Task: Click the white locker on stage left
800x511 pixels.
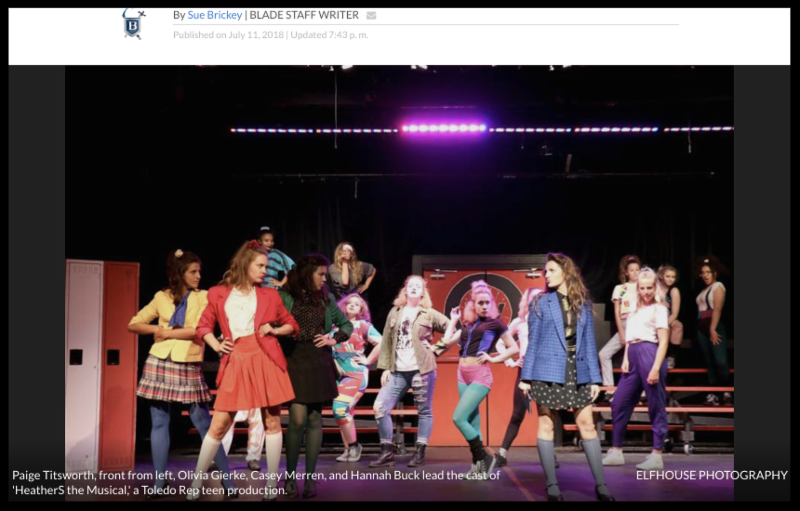Action: pos(83,360)
